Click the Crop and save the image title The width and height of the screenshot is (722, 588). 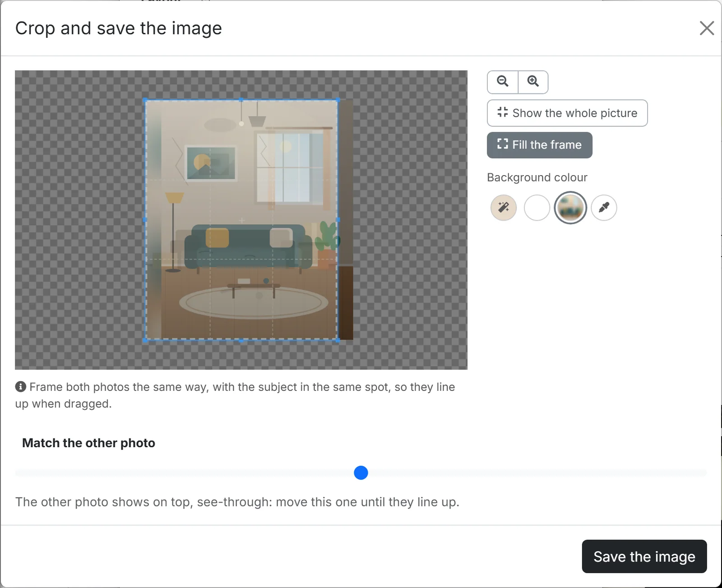coord(119,28)
